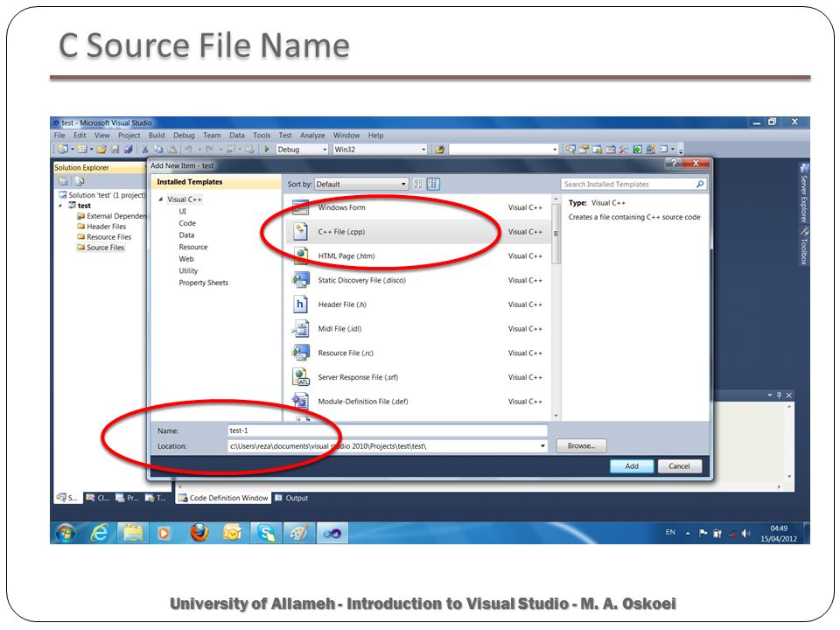Screen dimensions: 840x630
Task: Click the help question mark in Add New Item dialog
Action: [x=674, y=163]
